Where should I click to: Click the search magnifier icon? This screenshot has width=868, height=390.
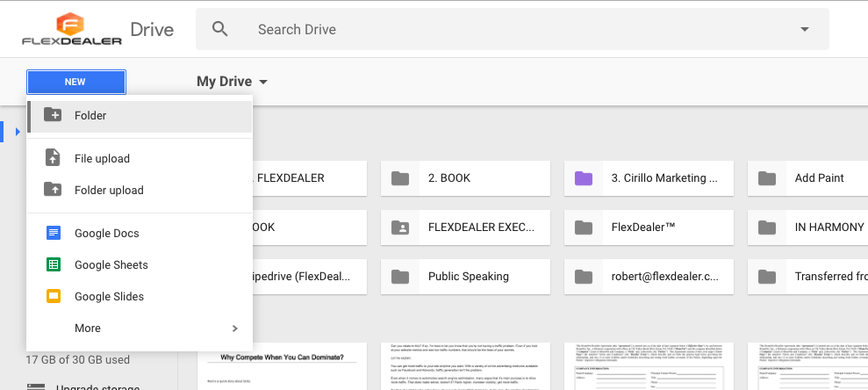220,30
